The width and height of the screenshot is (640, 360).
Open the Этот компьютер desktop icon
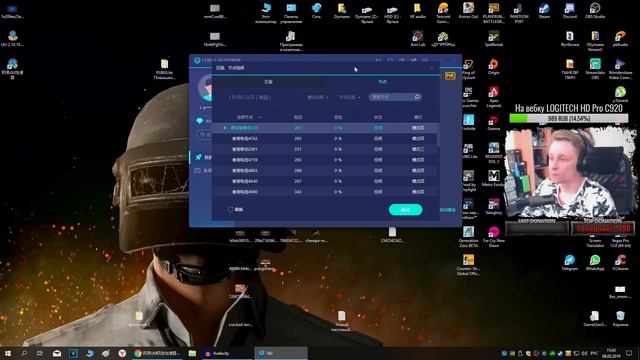point(266,13)
